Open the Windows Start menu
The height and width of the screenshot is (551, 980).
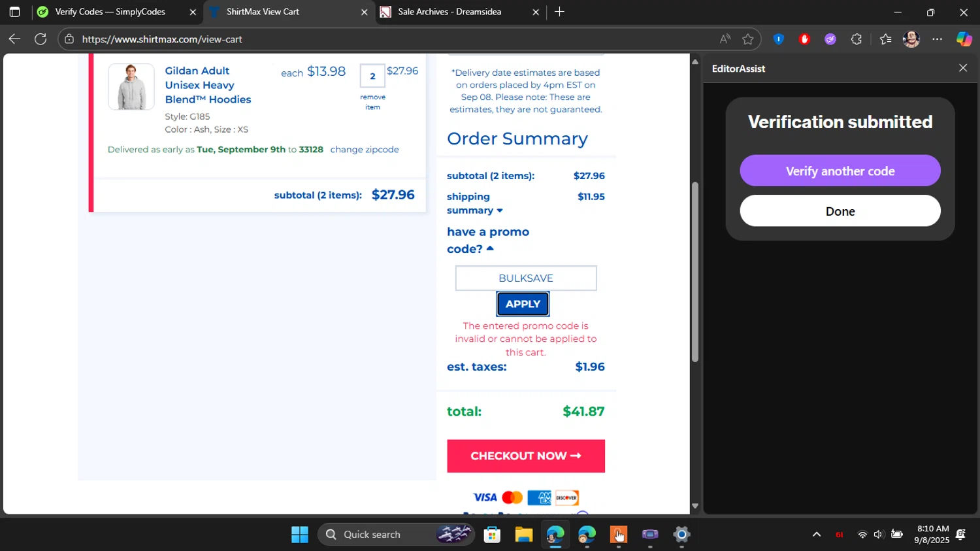coord(300,535)
